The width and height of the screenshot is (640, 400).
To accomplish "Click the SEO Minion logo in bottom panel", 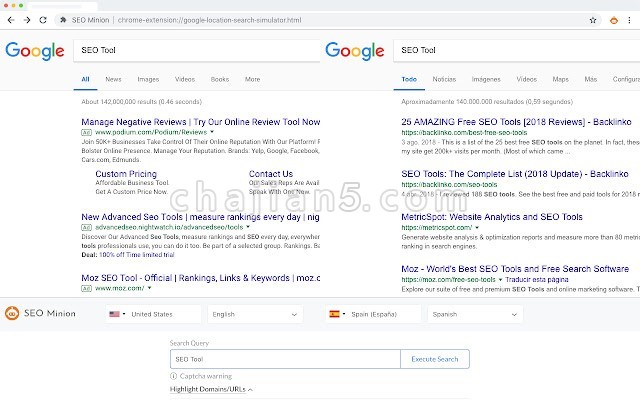I will click(40, 313).
